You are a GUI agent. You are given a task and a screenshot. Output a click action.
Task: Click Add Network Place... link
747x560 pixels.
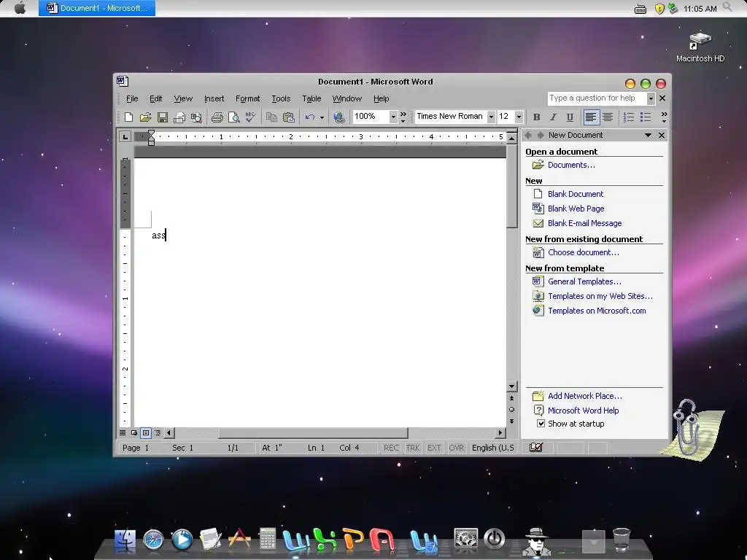tap(585, 396)
